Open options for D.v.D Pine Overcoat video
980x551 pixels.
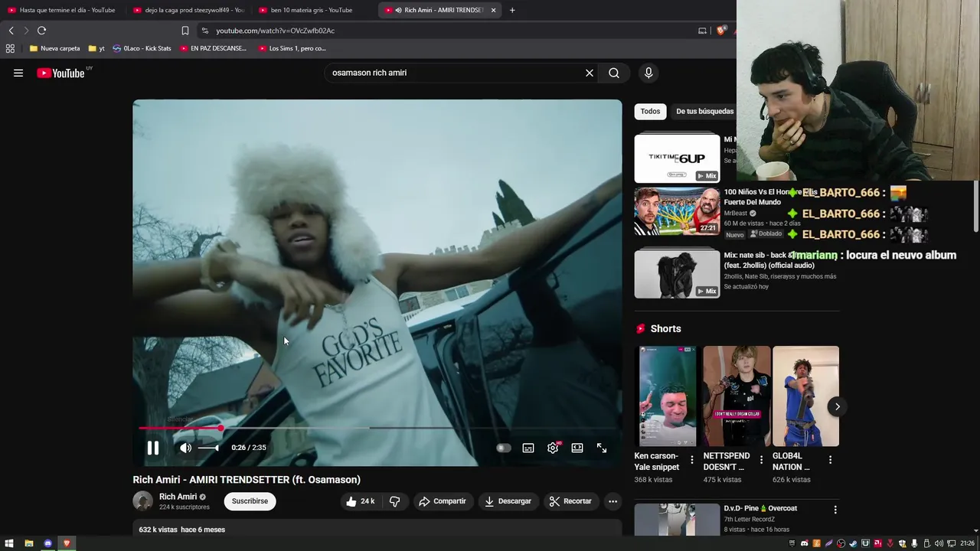tap(835, 510)
